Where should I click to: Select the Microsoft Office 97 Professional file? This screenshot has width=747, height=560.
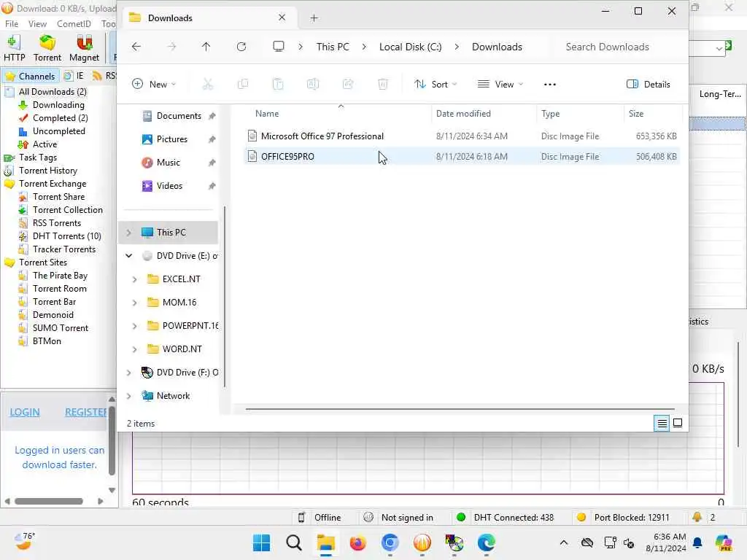point(462,136)
